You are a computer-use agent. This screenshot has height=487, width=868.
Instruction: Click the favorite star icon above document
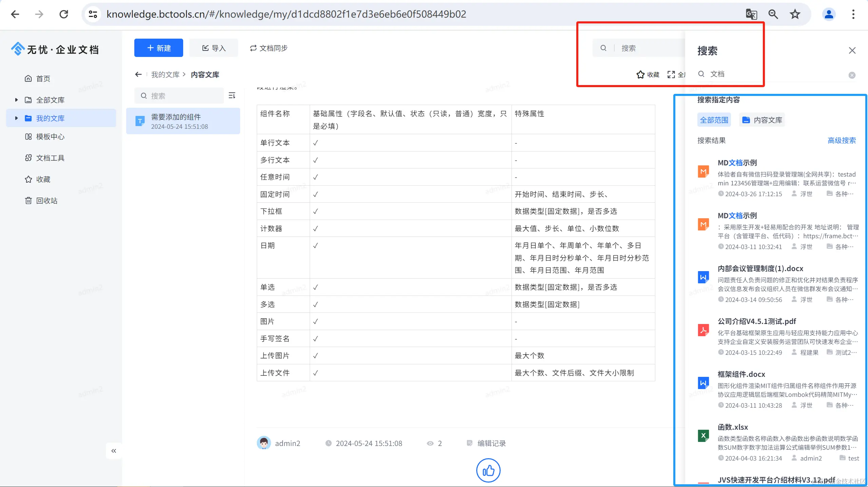(640, 75)
